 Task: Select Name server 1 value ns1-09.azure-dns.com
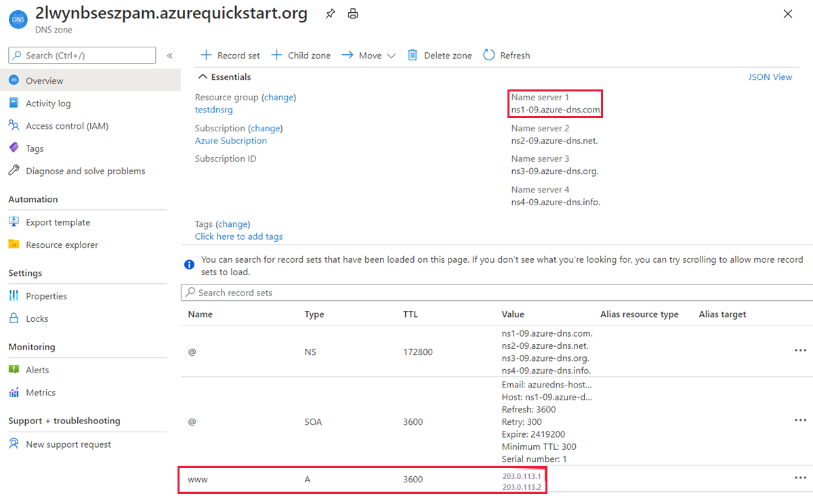point(556,110)
